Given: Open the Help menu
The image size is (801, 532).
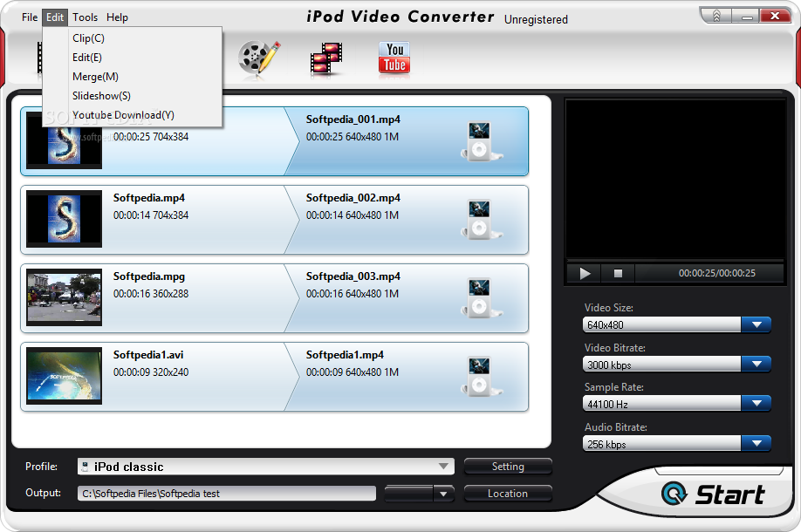Looking at the screenshot, I should (117, 17).
